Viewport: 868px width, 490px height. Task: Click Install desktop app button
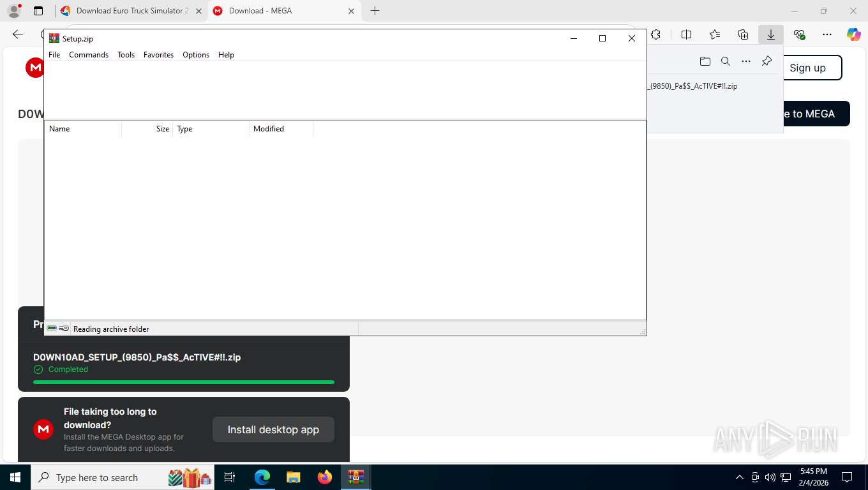[x=273, y=429]
